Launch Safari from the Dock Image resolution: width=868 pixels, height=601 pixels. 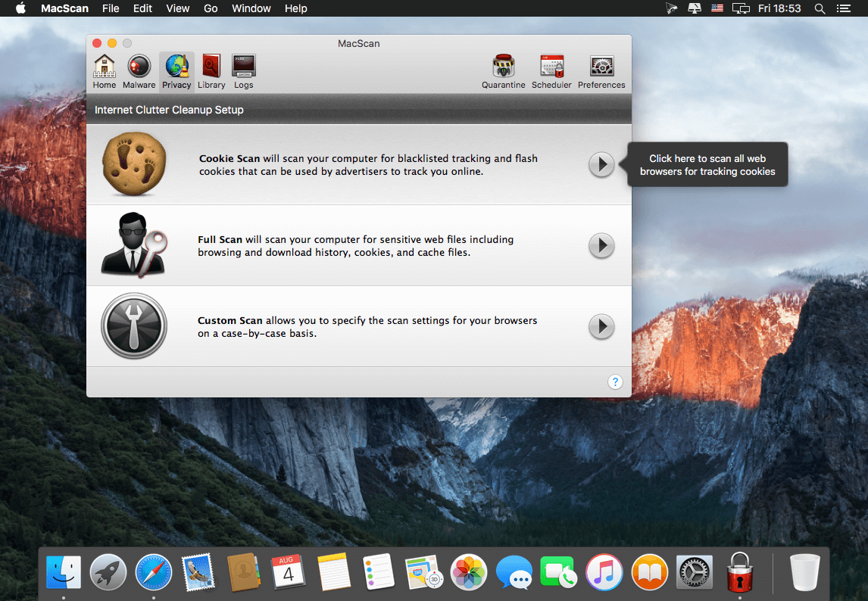click(154, 572)
